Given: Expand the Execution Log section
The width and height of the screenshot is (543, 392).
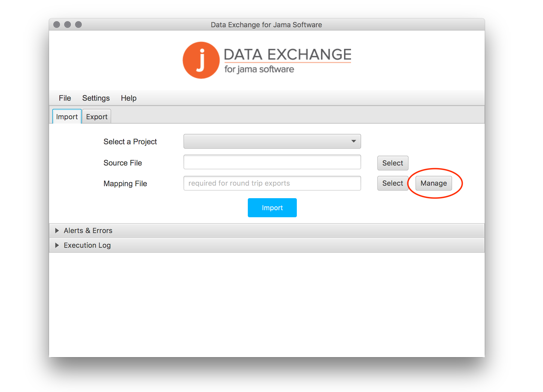Looking at the screenshot, I should point(267,245).
